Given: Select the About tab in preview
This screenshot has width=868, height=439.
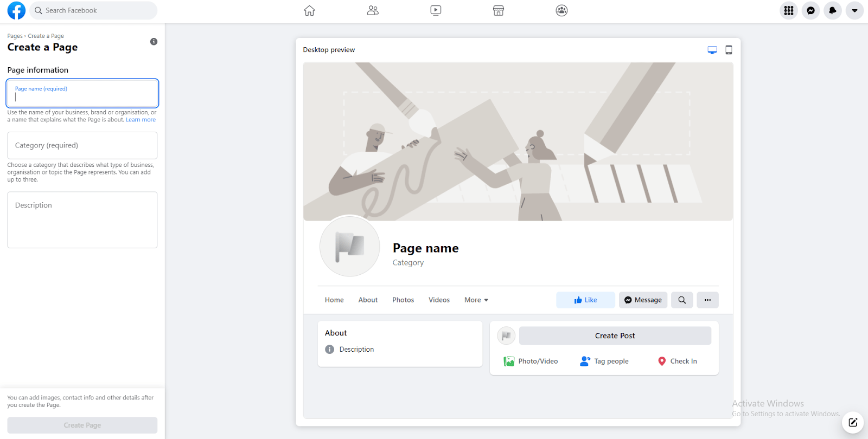Looking at the screenshot, I should [x=368, y=300].
